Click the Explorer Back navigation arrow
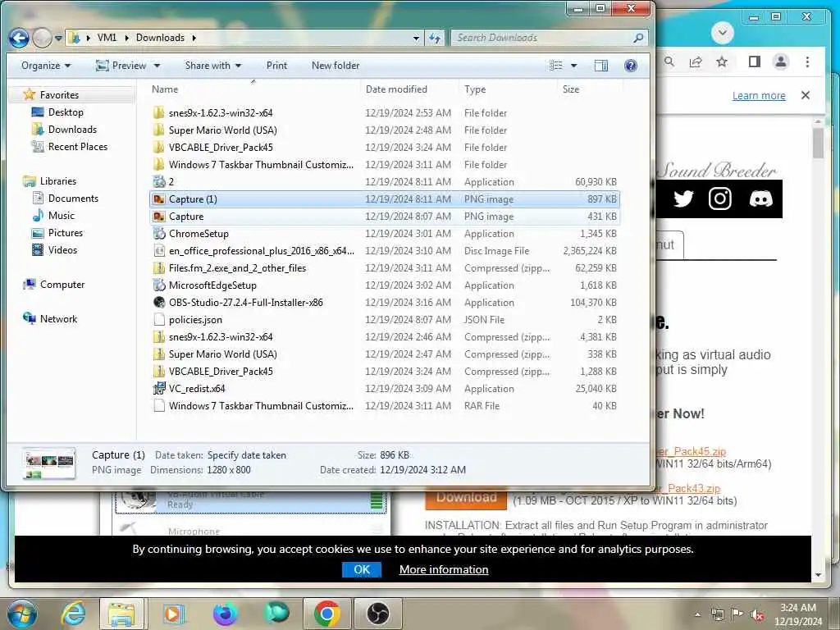Viewport: 840px width, 630px height. pos(19,38)
